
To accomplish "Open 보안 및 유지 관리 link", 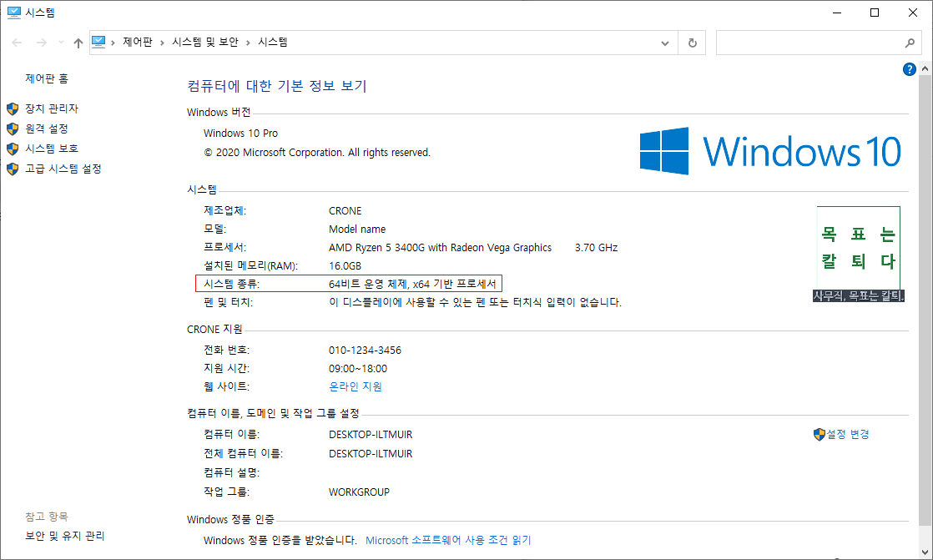I will 65,536.
